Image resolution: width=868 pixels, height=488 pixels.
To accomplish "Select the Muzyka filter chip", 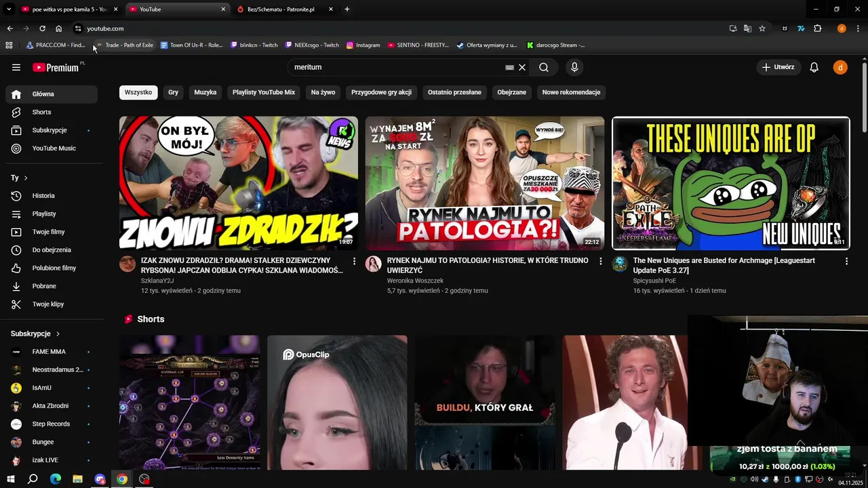I will tap(205, 92).
